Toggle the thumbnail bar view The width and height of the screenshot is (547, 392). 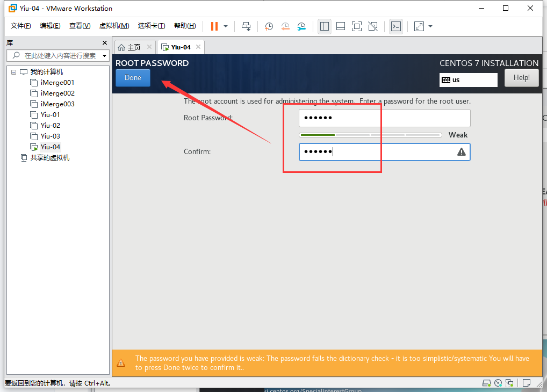click(341, 26)
